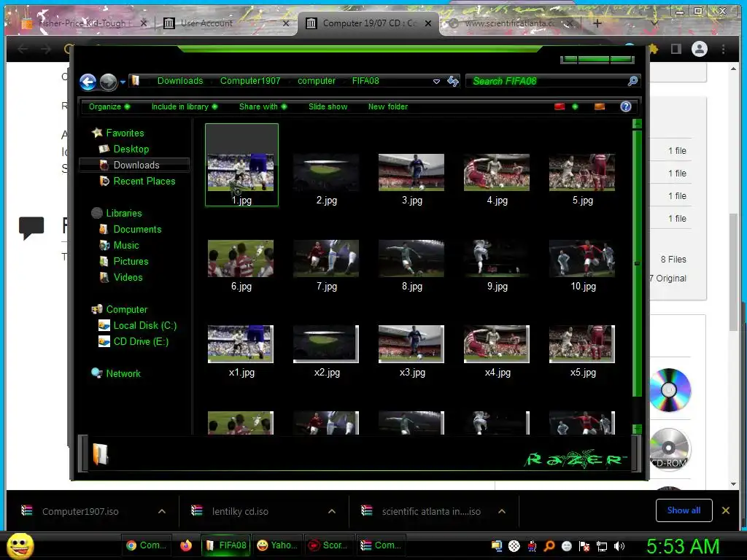The image size is (747, 560).
Task: Open the Organize menu
Action: coord(109,106)
